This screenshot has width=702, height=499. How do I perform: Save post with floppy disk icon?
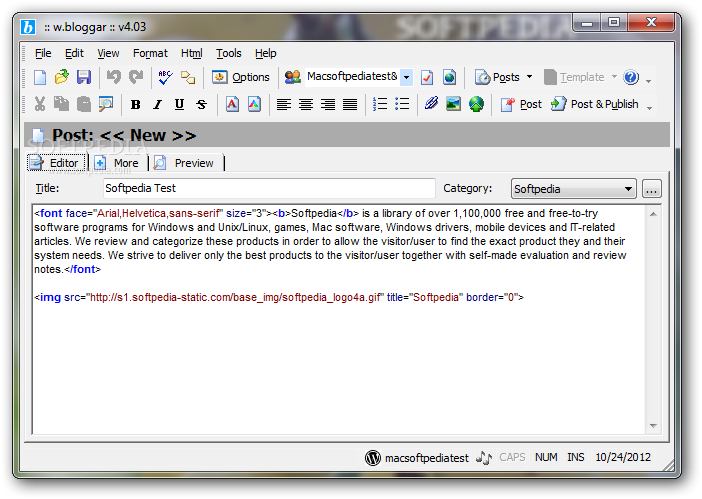click(84, 77)
